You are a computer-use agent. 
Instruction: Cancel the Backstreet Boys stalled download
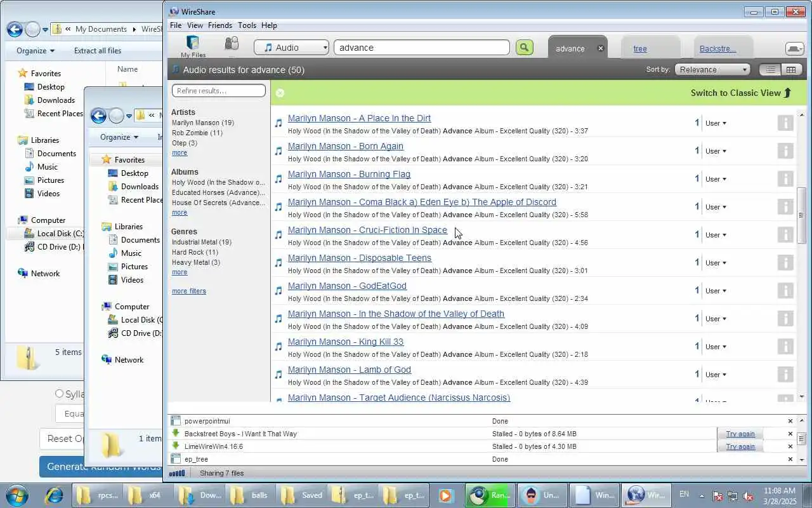tap(790, 434)
